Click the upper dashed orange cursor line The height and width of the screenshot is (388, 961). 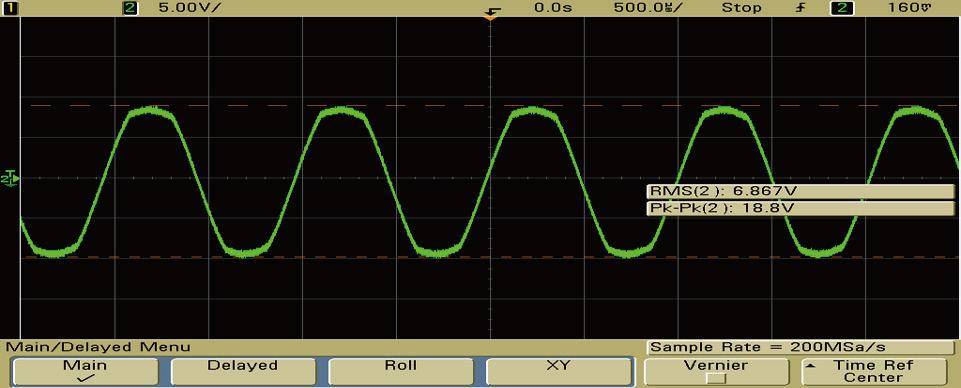pyautogui.click(x=490, y=105)
